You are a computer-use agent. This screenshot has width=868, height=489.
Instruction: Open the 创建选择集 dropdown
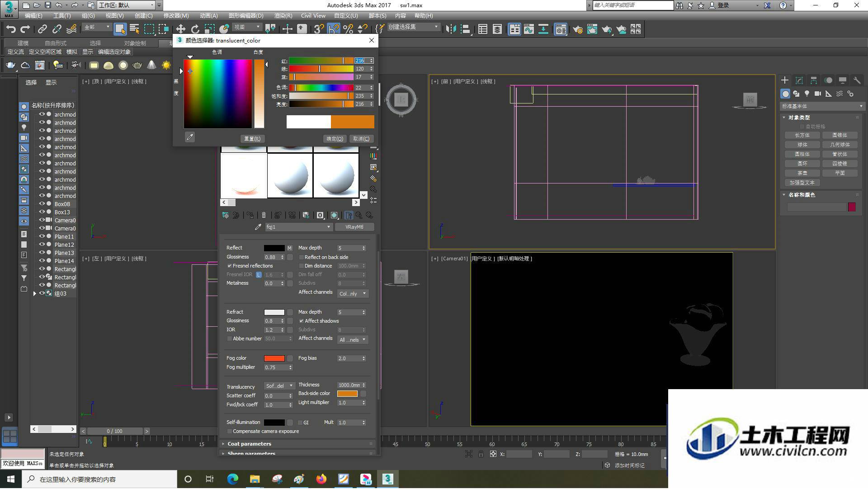coord(413,27)
